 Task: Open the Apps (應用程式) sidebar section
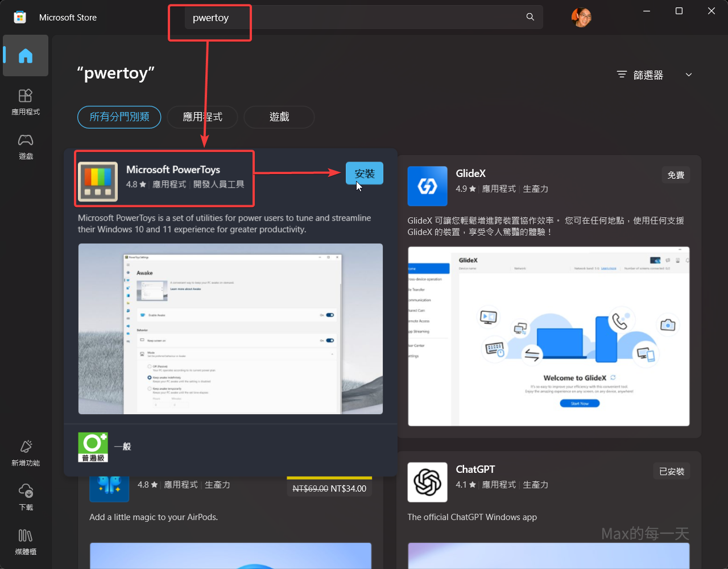pos(26,101)
